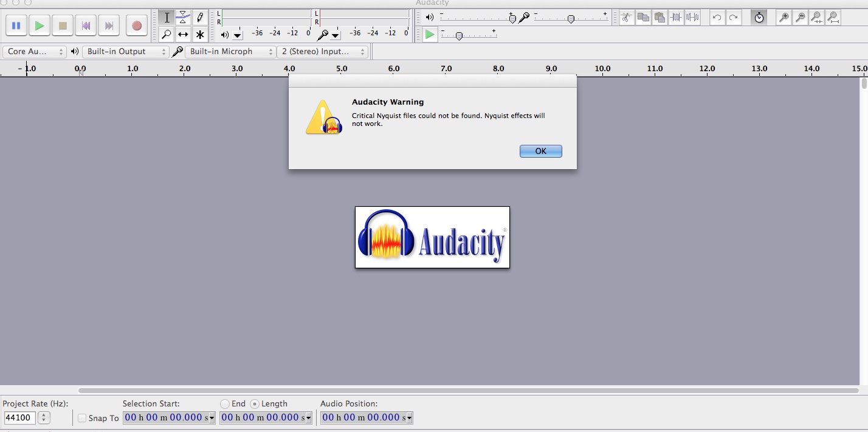Click the Fit Project zoom icon
This screenshot has width=868, height=432.
[x=833, y=18]
